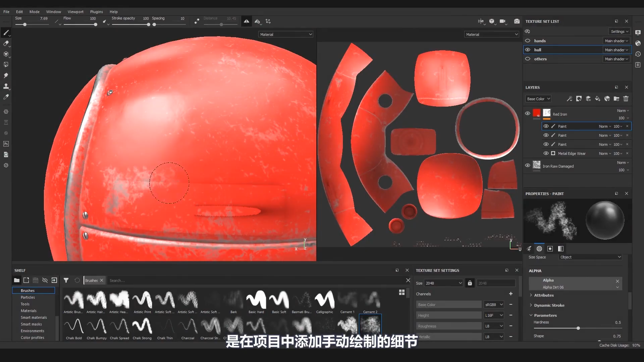Select the Particles shelf category
The image size is (644, 362).
click(x=28, y=297)
